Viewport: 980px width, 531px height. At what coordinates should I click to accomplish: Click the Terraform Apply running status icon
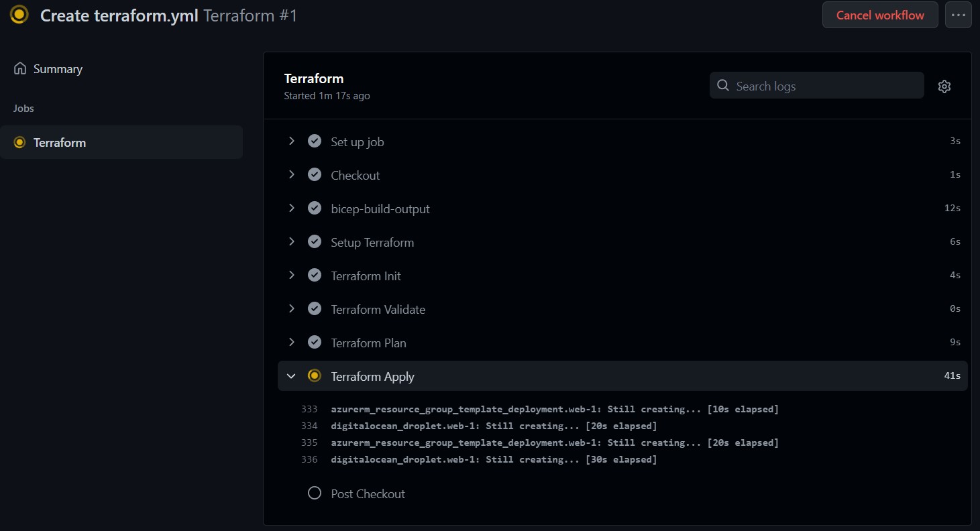315,376
